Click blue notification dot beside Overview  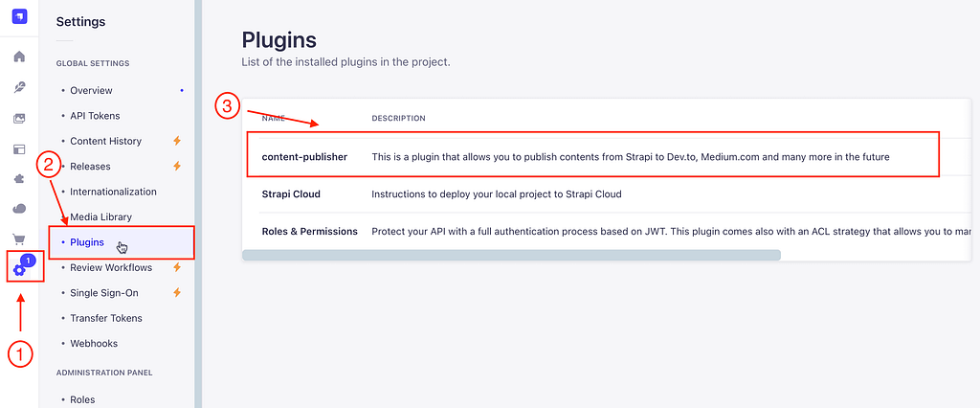click(x=182, y=91)
